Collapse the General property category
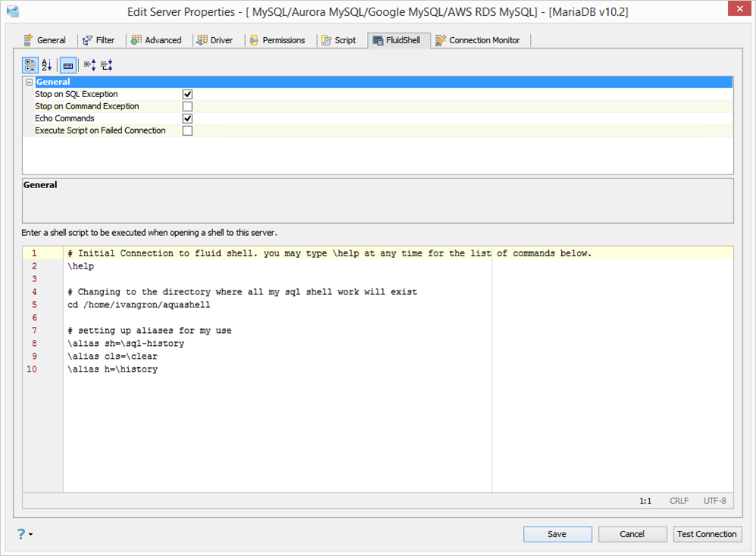Image resolution: width=756 pixels, height=556 pixels. (29, 82)
